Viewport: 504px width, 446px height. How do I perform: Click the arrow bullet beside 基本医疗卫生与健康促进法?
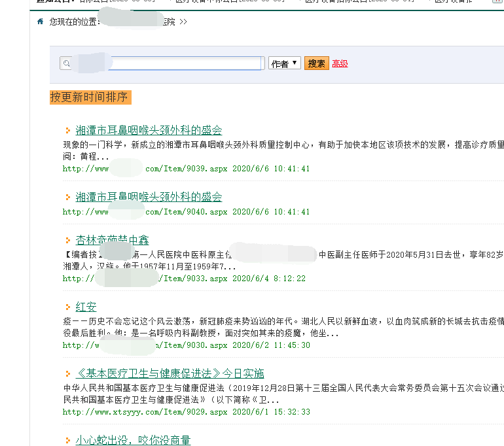pos(67,374)
